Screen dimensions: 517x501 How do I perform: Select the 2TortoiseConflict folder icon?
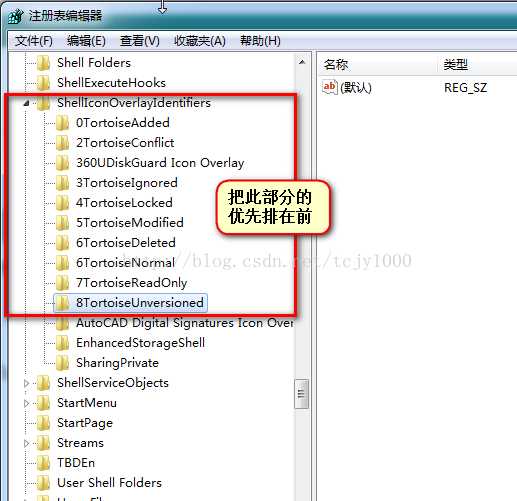pyautogui.click(x=62, y=143)
